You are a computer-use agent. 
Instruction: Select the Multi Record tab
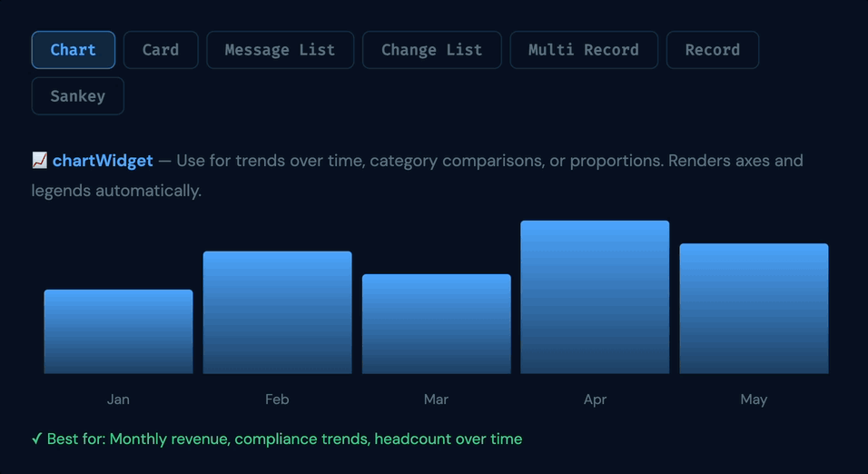click(x=584, y=50)
